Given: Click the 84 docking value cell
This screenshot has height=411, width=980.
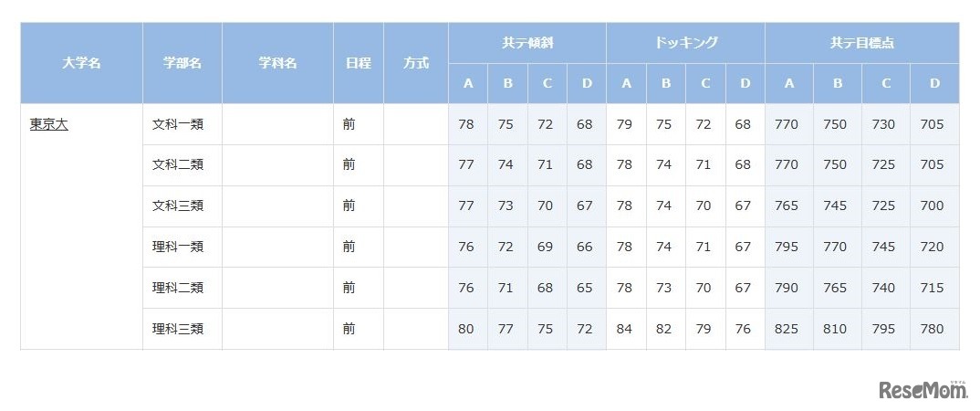Looking at the screenshot, I should (625, 329).
